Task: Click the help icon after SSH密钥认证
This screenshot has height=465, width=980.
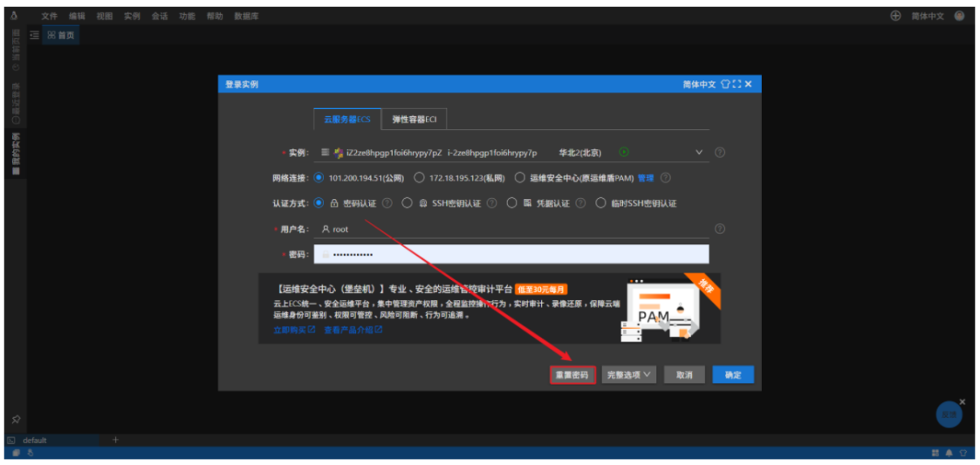Action: pos(492,203)
